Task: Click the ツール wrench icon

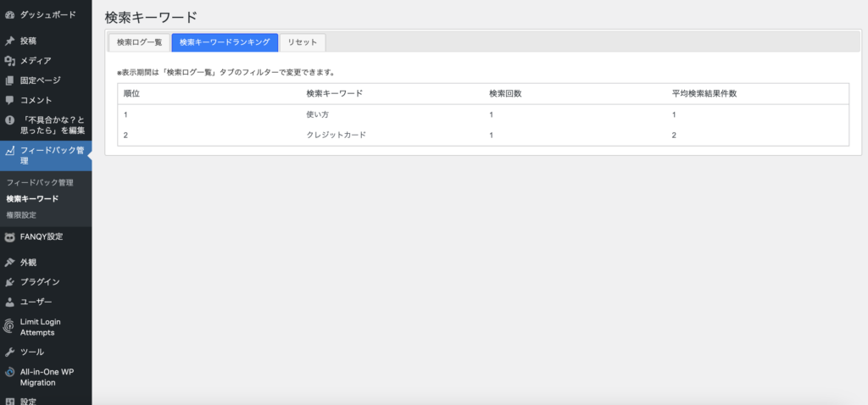Action: [x=9, y=352]
